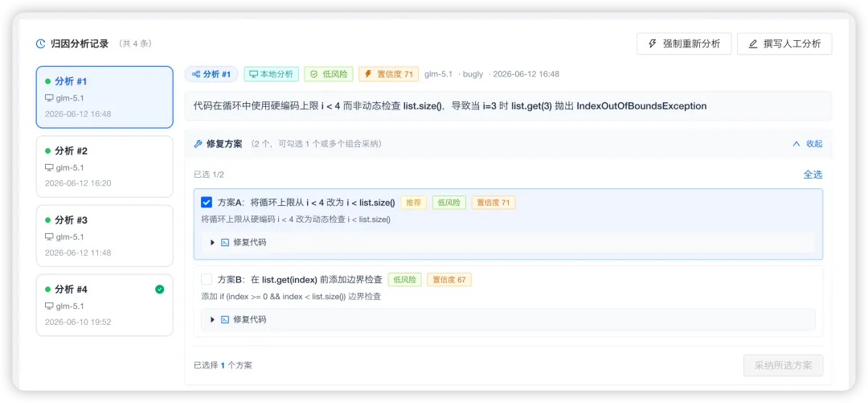Click the 全选 link
This screenshot has width=868, height=403.
coord(813,174)
